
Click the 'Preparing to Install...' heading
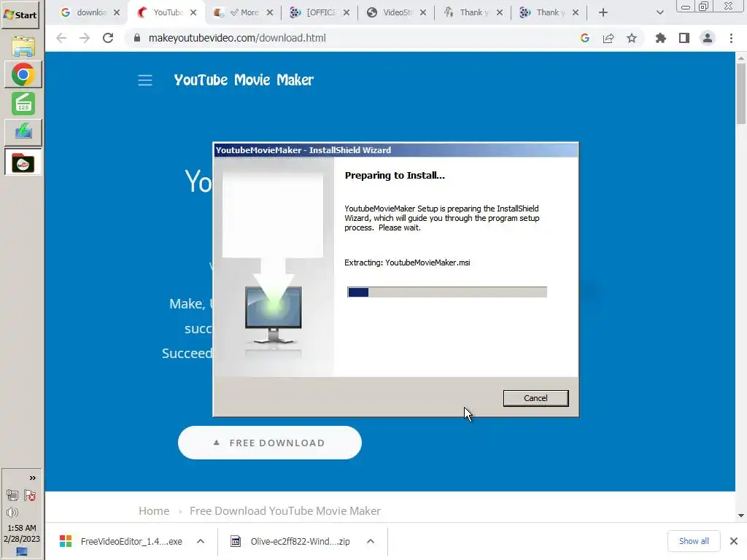click(395, 175)
